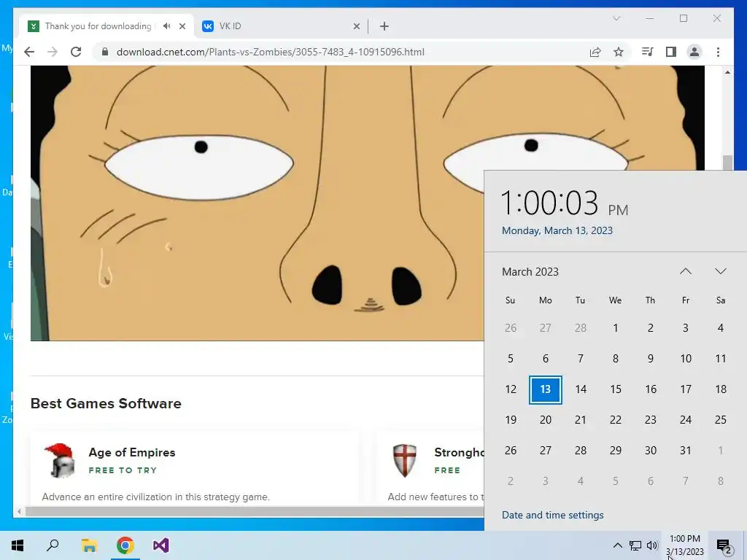
Task: Click the Chrome forward arrow
Action: coord(53,52)
